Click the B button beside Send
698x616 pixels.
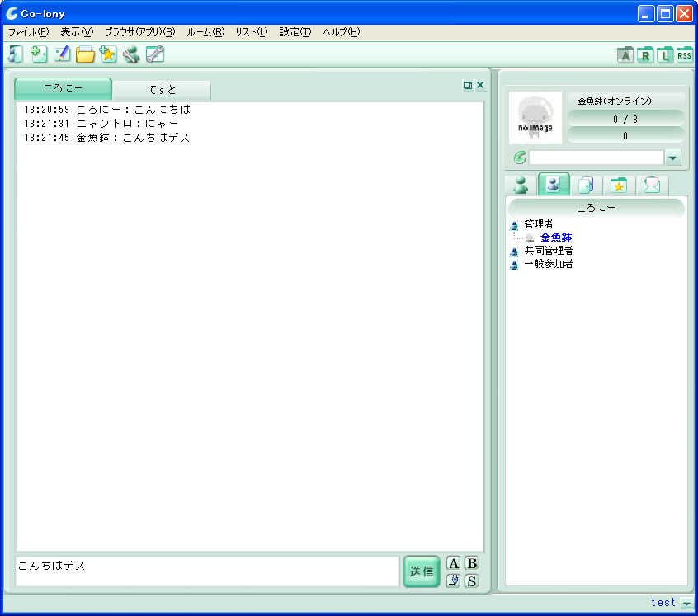click(471, 563)
